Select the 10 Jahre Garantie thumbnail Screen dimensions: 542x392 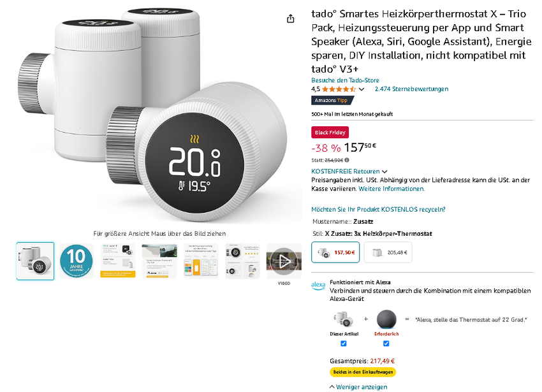coord(77,261)
